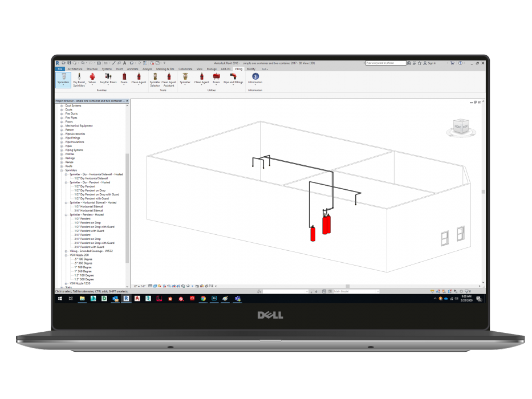The width and height of the screenshot is (532, 399).
Task: Open the File tab
Action: [x=60, y=69]
